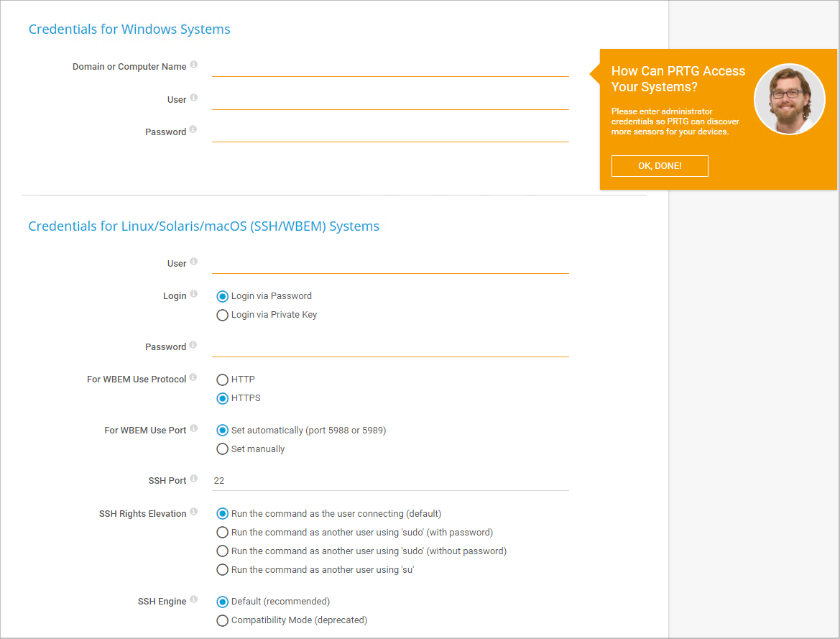This screenshot has width=840, height=639.
Task: Click the SSH Port field showing 22
Action: (x=390, y=480)
